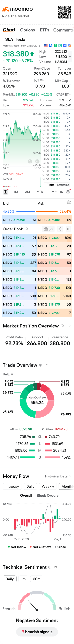
Task: Toggle the candlestick chart type button
Action: click(x=6, y=192)
